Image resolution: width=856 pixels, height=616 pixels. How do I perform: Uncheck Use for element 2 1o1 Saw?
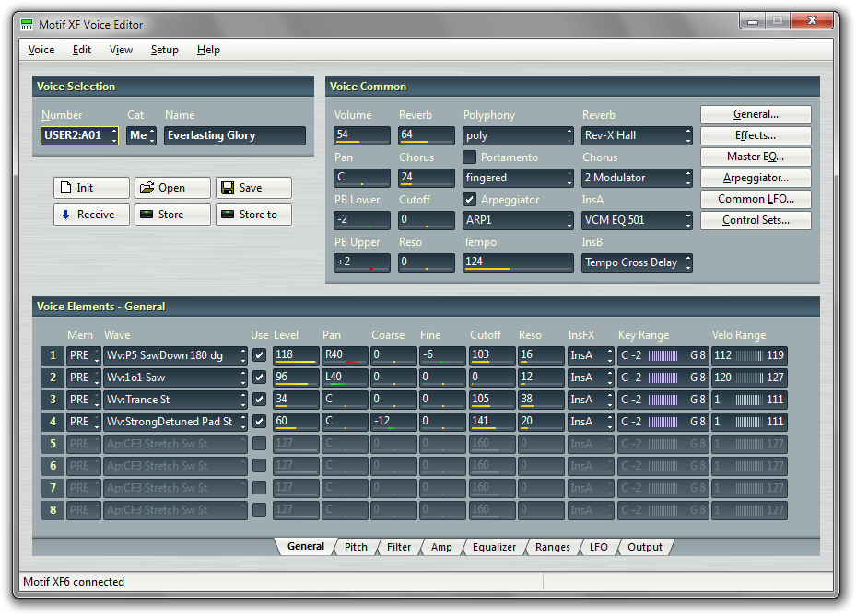coord(259,378)
